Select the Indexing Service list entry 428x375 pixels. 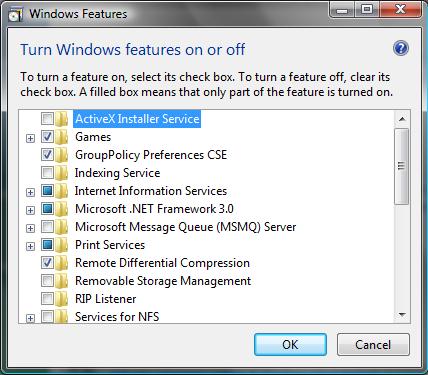pos(117,173)
